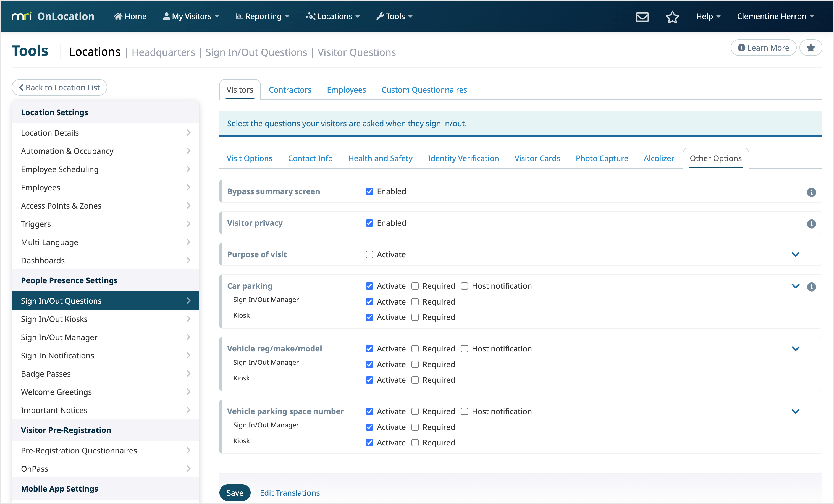Open the Help menu
The image size is (834, 504).
coord(708,16)
